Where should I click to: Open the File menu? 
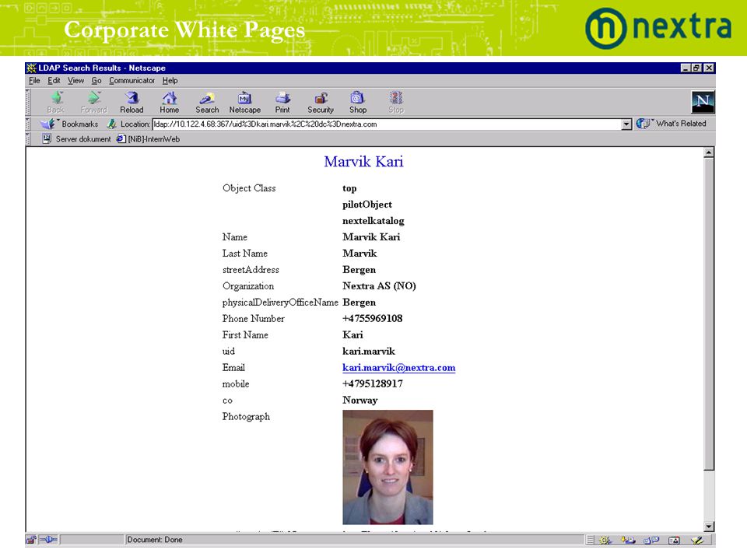[34, 80]
